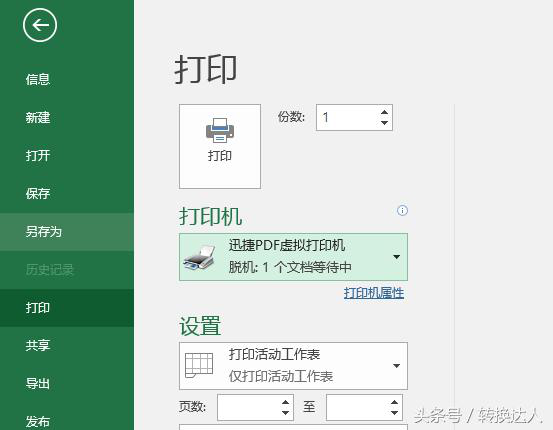Click the back arrow circle icon
Screen dimensions: 553x430
pyautogui.click(x=40, y=25)
